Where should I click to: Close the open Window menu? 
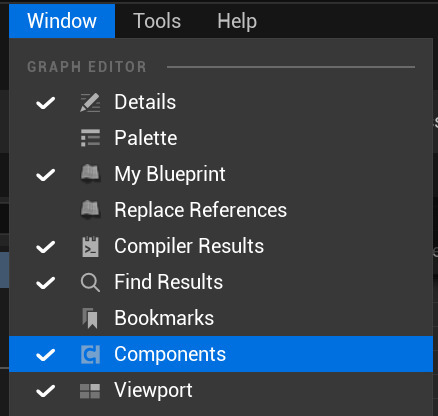click(62, 21)
